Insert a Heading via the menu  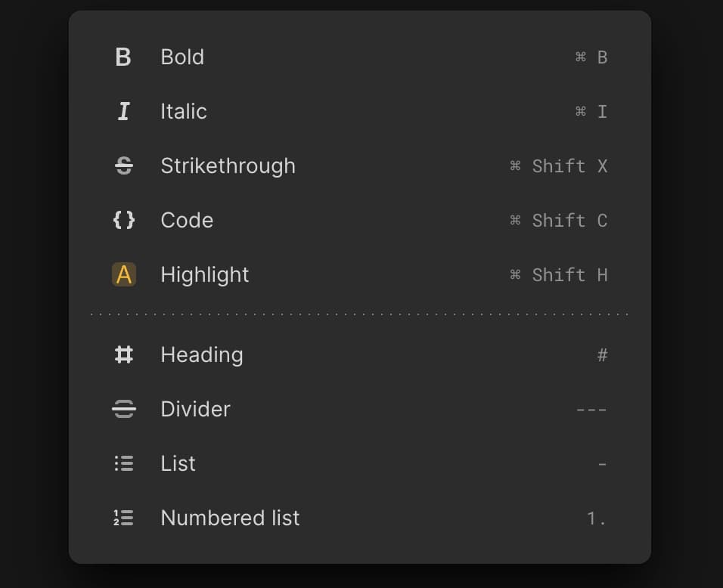tap(202, 355)
